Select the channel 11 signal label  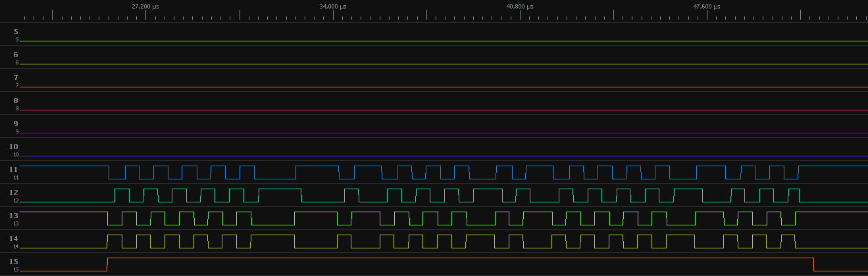pyautogui.click(x=14, y=170)
